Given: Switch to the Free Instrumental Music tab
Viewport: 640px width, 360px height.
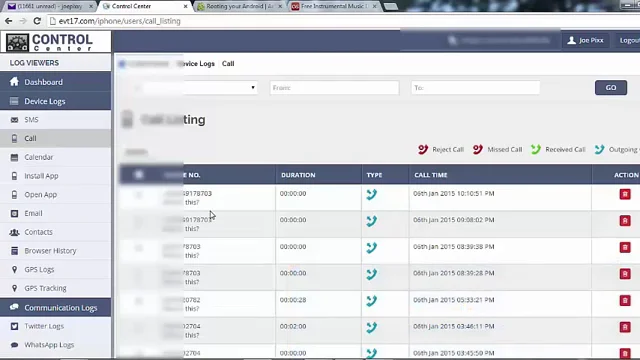Looking at the screenshot, I should pos(334,6).
